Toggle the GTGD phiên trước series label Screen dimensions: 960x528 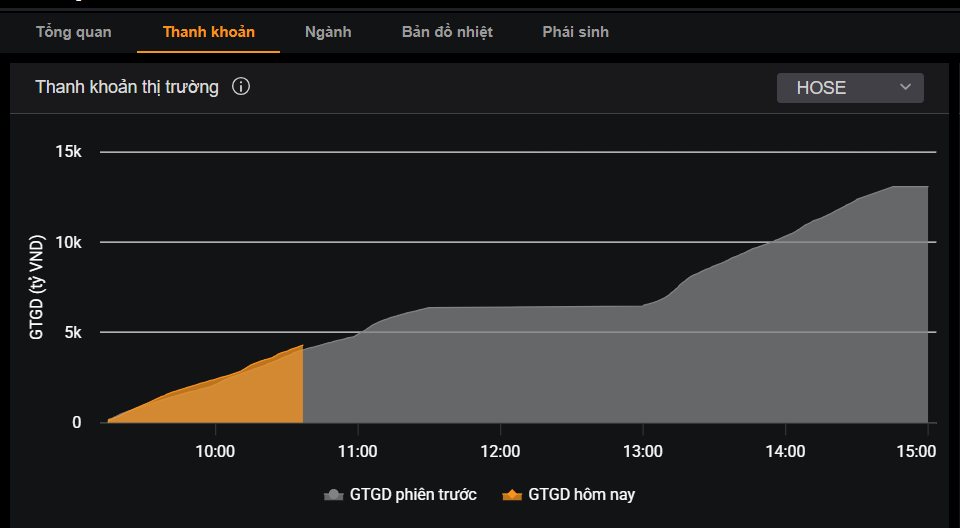[413, 494]
